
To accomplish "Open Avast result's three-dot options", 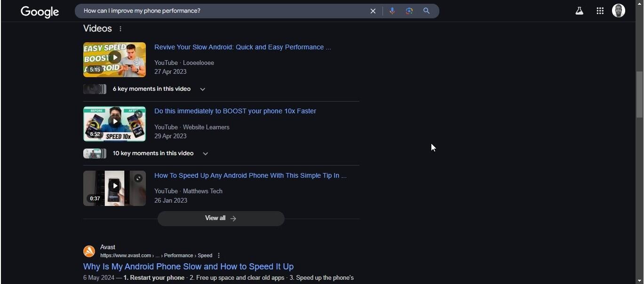I will click(x=219, y=255).
